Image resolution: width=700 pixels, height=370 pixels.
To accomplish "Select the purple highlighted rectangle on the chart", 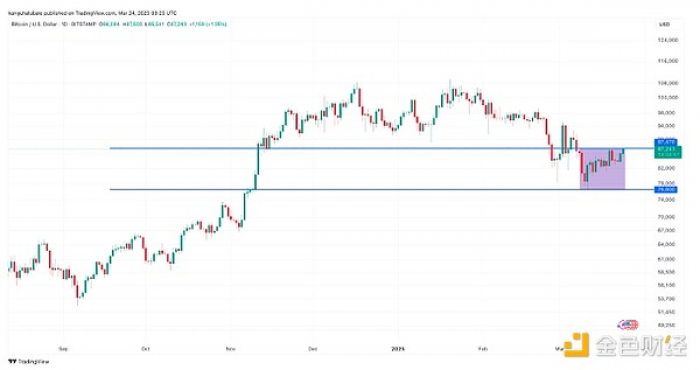I will point(602,169).
